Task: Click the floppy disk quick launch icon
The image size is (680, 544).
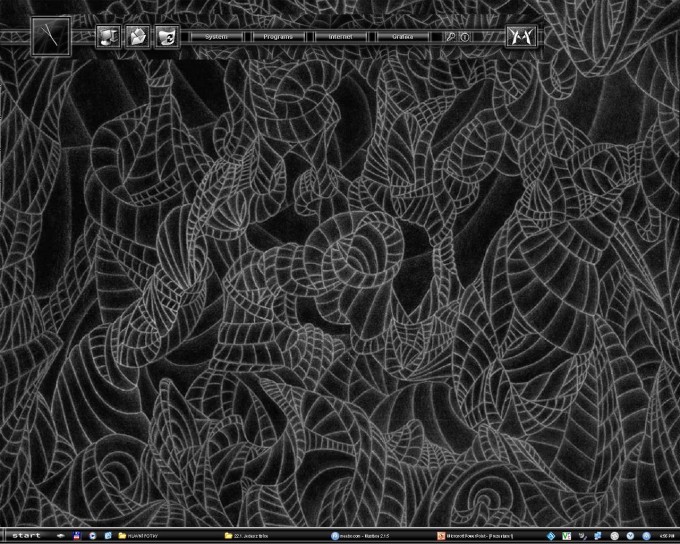Action: [77, 536]
